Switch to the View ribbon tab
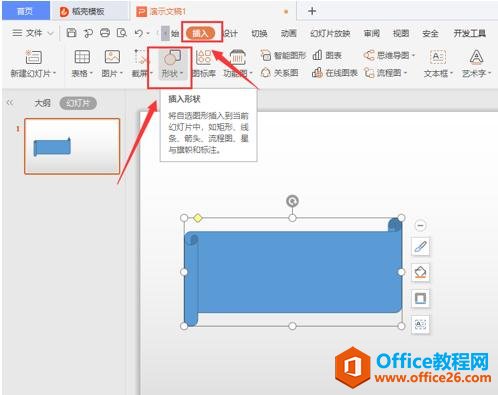The height and width of the screenshot is (395, 498). click(x=401, y=33)
